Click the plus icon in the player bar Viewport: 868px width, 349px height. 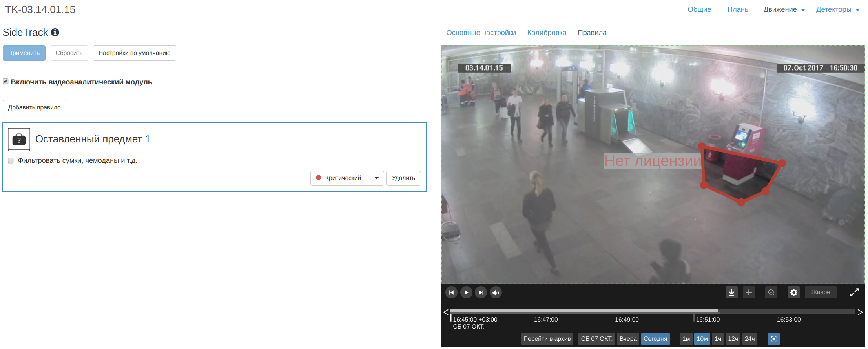749,293
